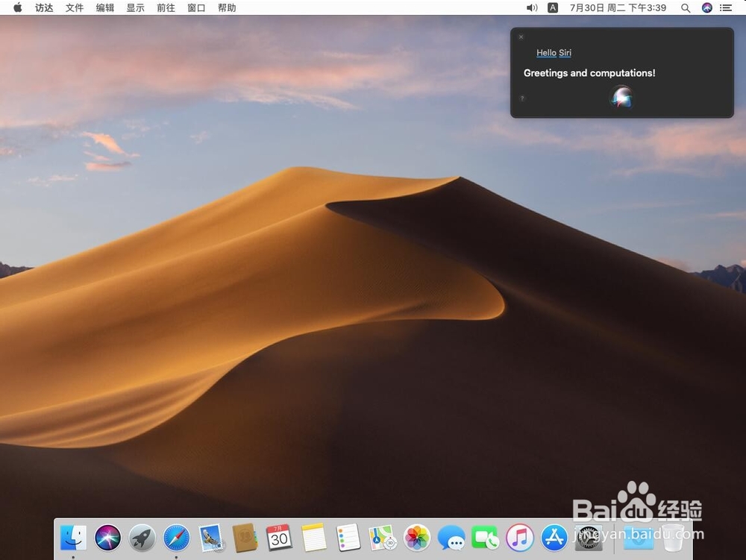
Task: Open iTunes music icon in Dock
Action: [519, 538]
